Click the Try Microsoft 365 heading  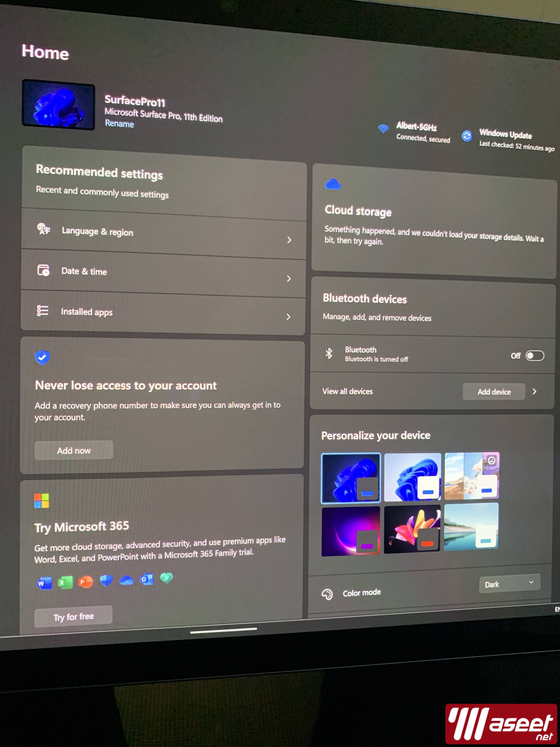82,527
